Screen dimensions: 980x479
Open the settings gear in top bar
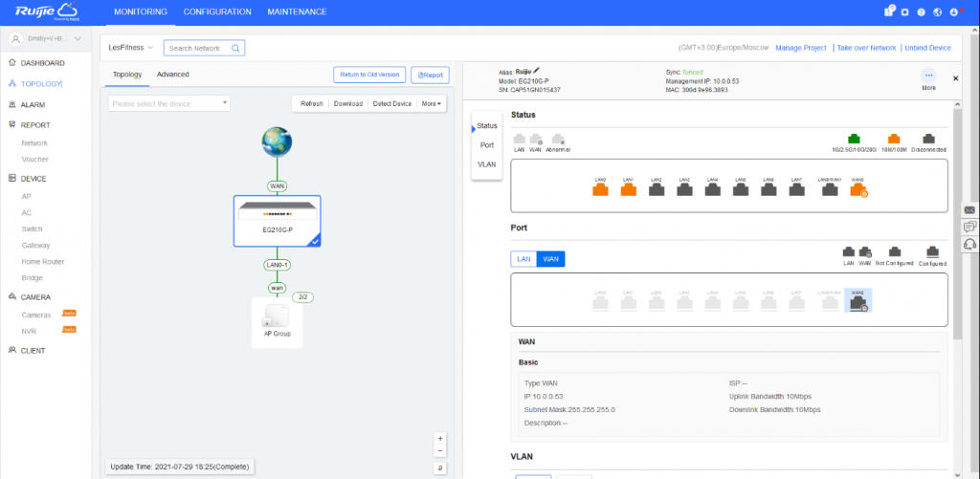(x=904, y=12)
